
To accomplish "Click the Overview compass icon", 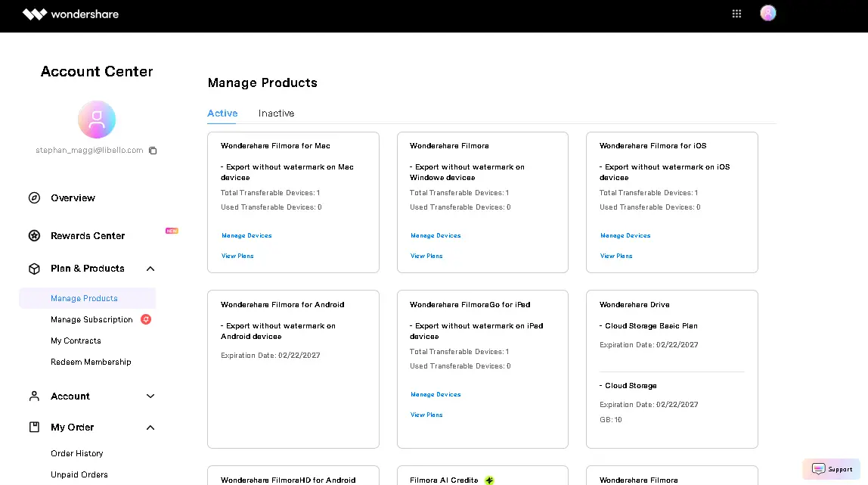I will coord(34,197).
